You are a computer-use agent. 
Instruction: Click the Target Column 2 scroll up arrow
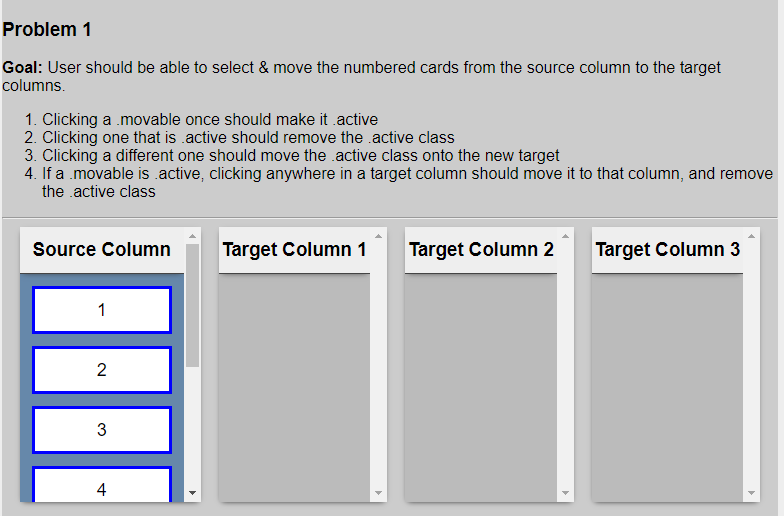(x=566, y=236)
